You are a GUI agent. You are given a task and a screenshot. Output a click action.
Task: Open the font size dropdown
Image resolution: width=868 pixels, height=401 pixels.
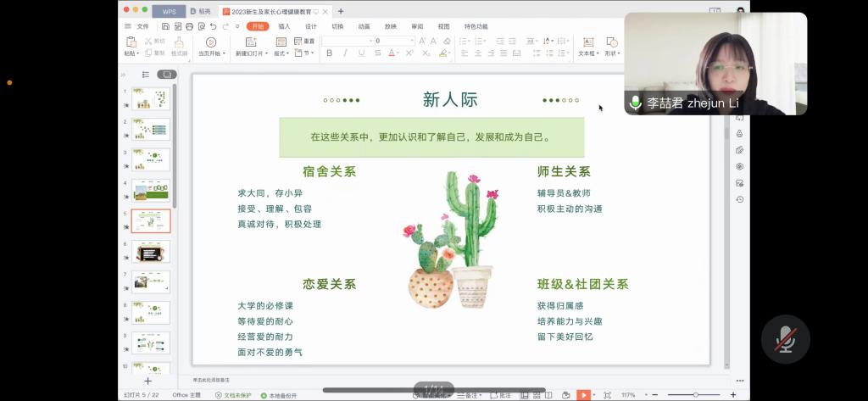(411, 41)
